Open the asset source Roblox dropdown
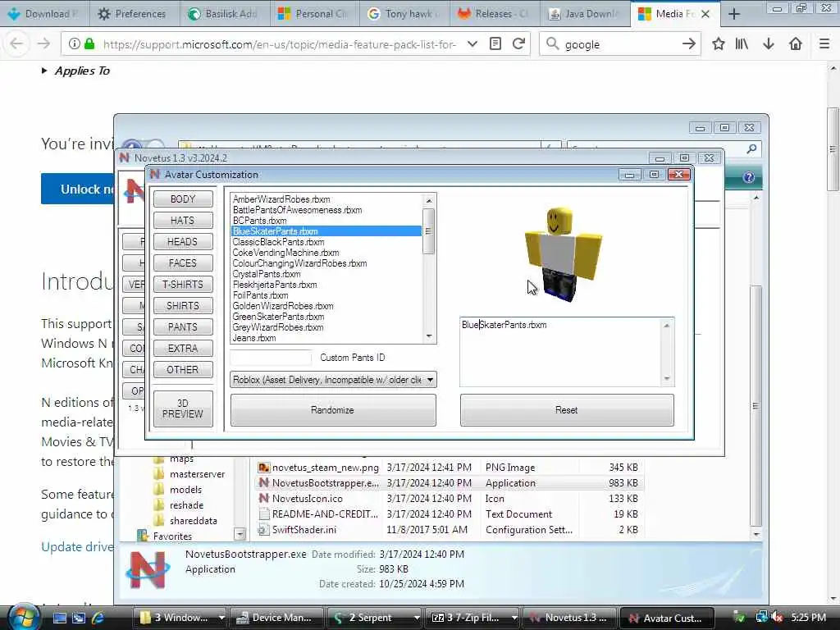 tap(333, 380)
